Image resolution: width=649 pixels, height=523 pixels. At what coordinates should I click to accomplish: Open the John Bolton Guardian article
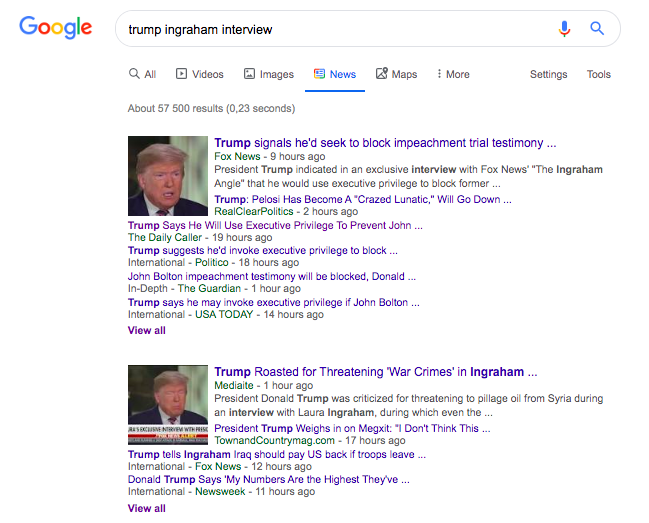[x=272, y=276]
